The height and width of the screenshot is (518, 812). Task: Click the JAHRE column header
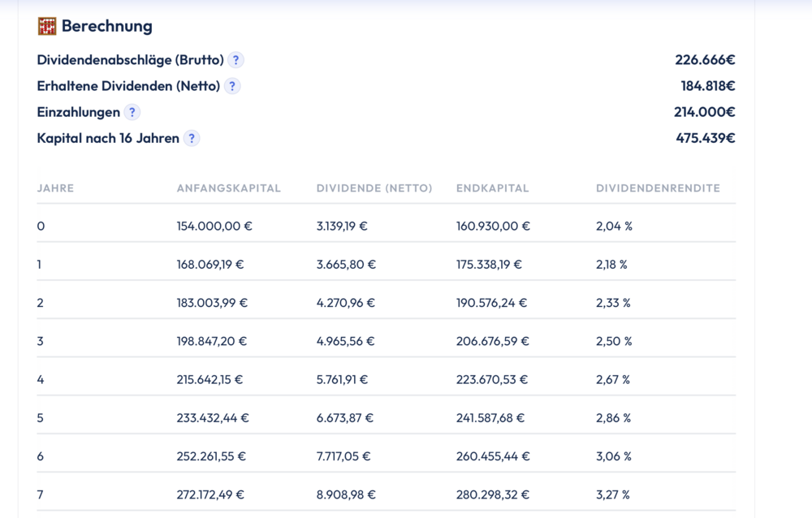pyautogui.click(x=55, y=188)
